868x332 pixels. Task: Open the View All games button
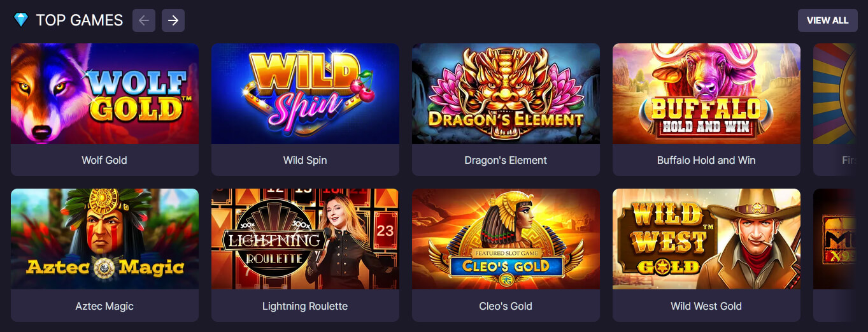click(827, 20)
